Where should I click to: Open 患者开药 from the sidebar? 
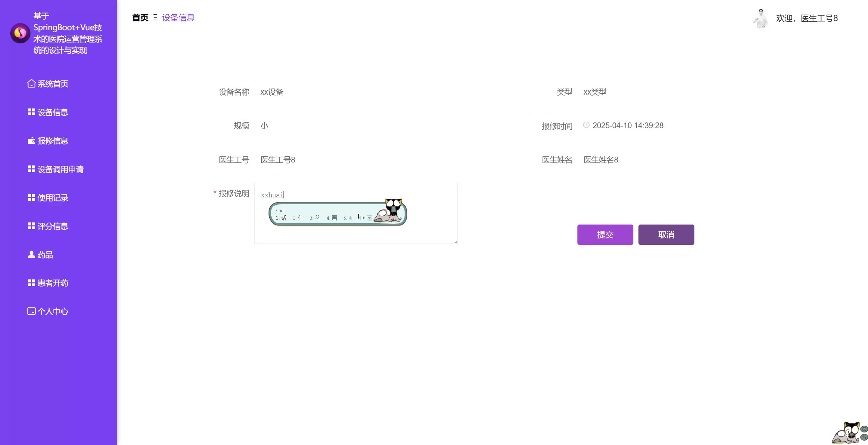click(x=53, y=283)
